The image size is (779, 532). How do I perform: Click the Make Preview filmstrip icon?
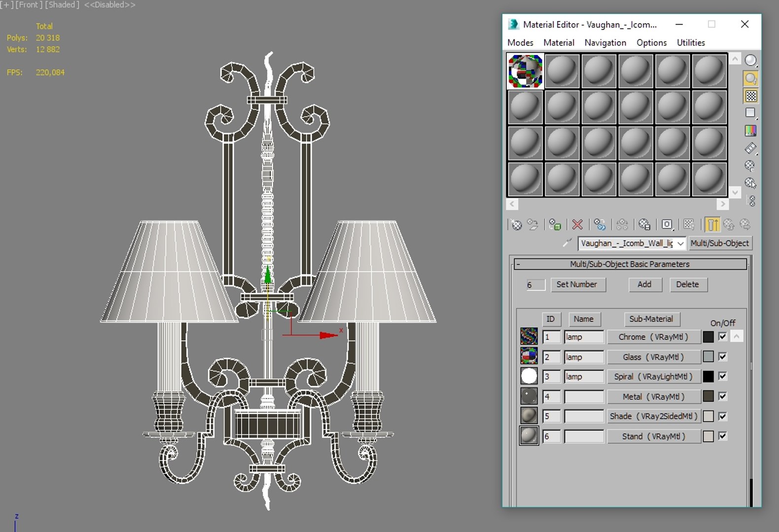pyautogui.click(x=750, y=148)
